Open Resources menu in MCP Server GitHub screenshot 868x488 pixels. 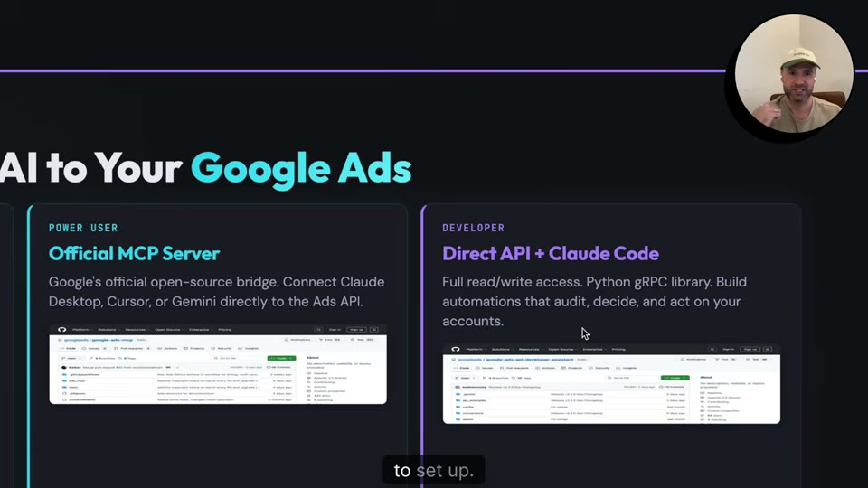137,330
